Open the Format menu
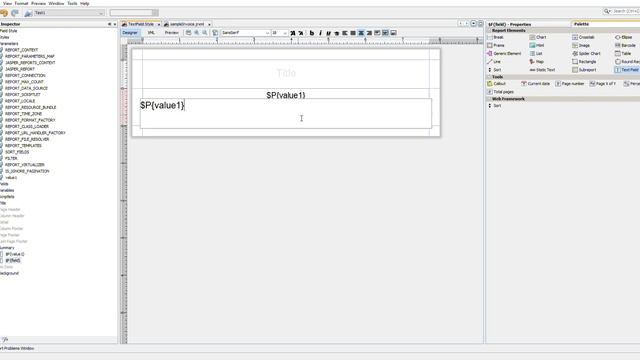The image size is (640, 360). pyautogui.click(x=21, y=3)
